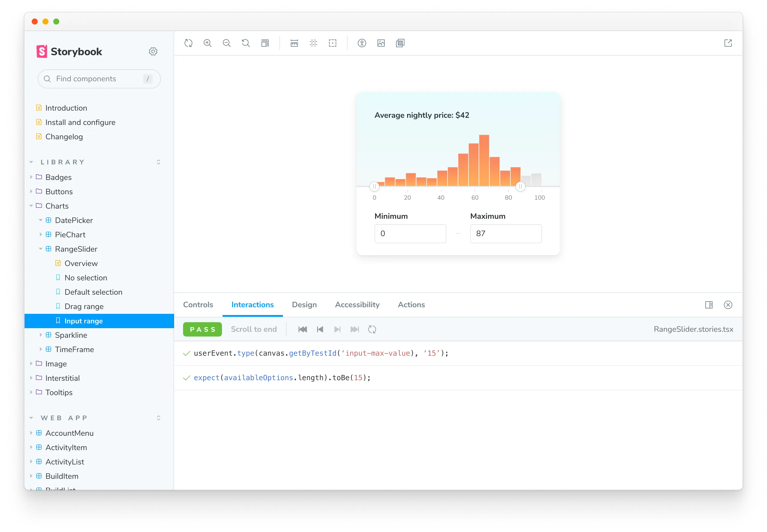Image resolution: width=767 pixels, height=532 pixels.
Task: Reset canvas zoom
Action: point(246,43)
